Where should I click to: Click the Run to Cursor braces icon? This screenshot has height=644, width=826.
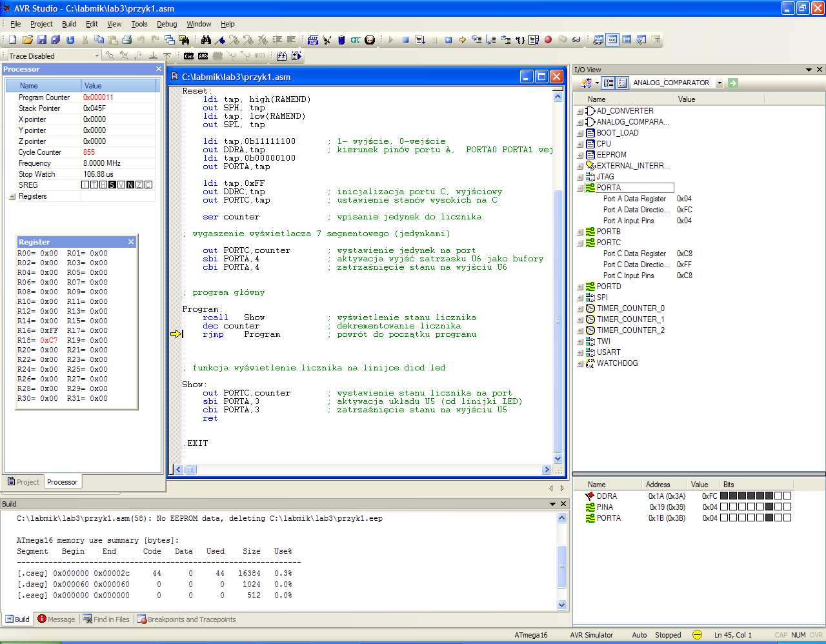pyautogui.click(x=519, y=40)
